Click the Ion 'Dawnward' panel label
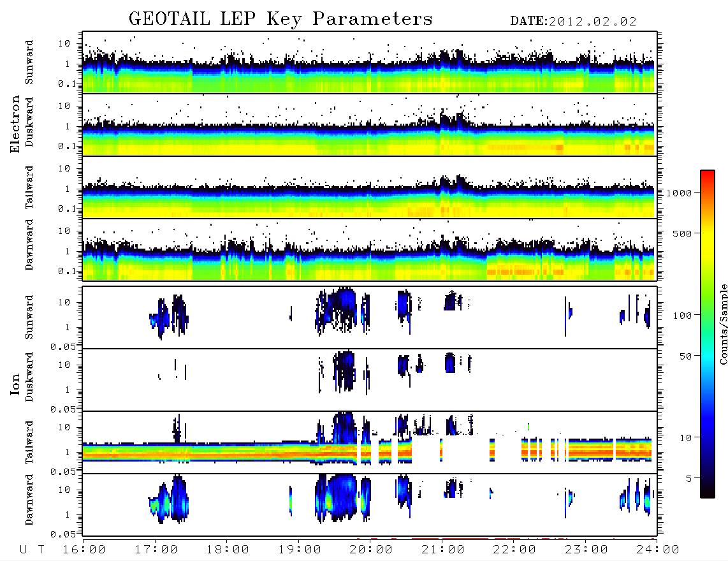 coord(29,500)
